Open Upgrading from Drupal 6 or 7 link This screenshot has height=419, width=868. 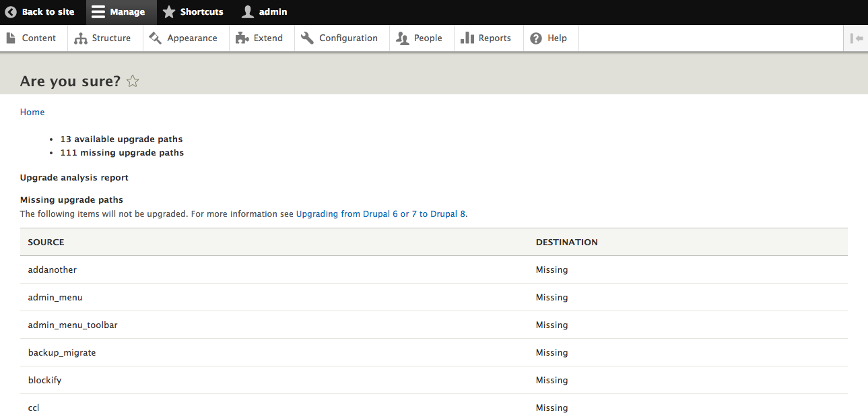click(380, 214)
